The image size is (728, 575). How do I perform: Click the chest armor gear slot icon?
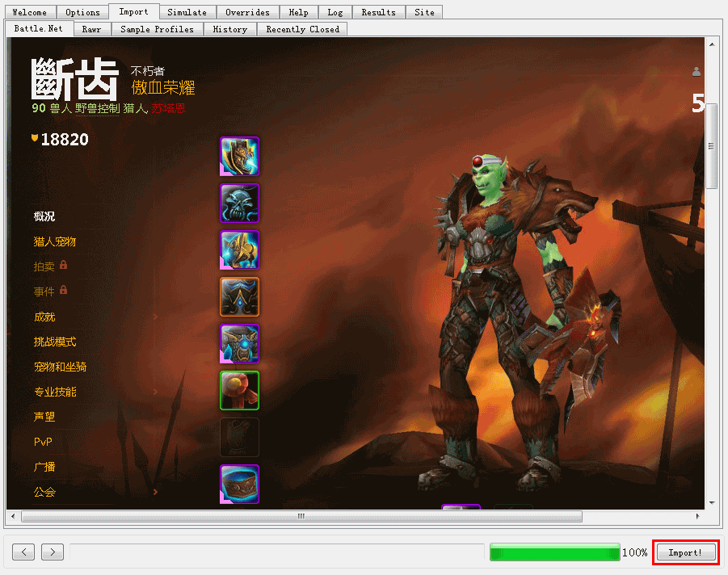(x=240, y=344)
